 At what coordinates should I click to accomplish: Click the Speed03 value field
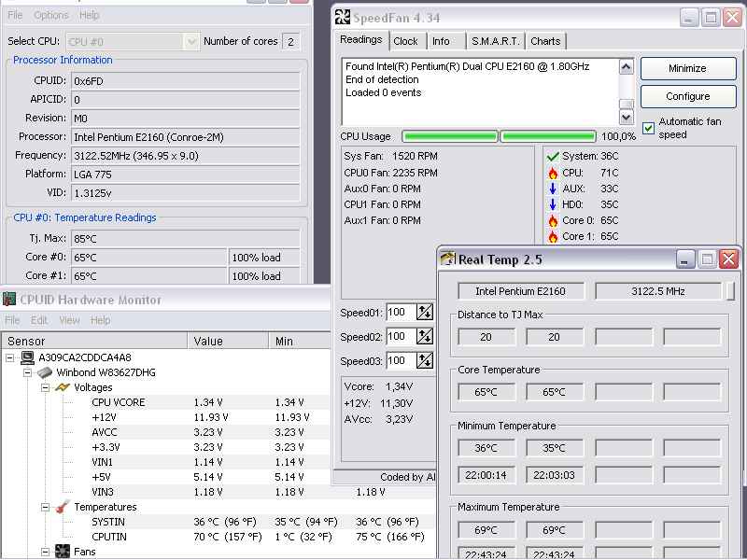click(402, 360)
